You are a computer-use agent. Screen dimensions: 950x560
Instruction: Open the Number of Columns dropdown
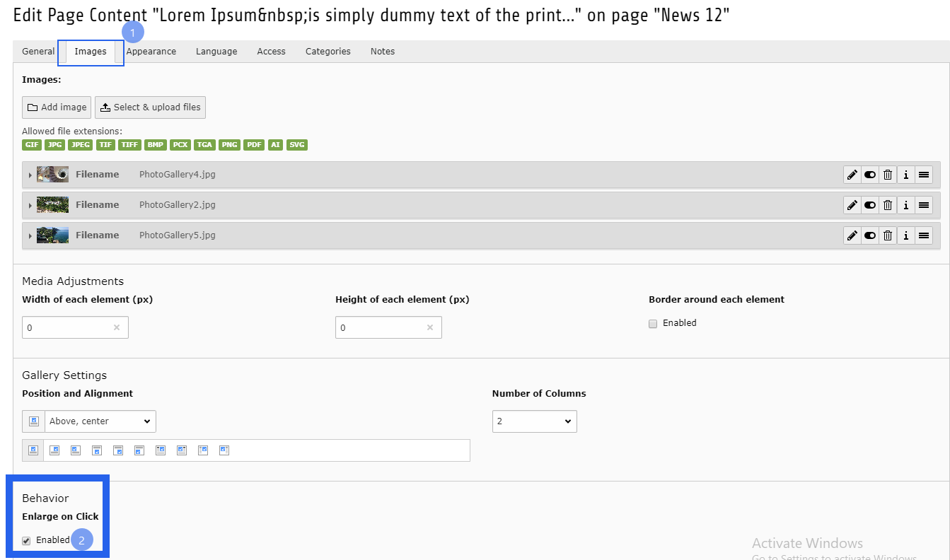click(535, 421)
